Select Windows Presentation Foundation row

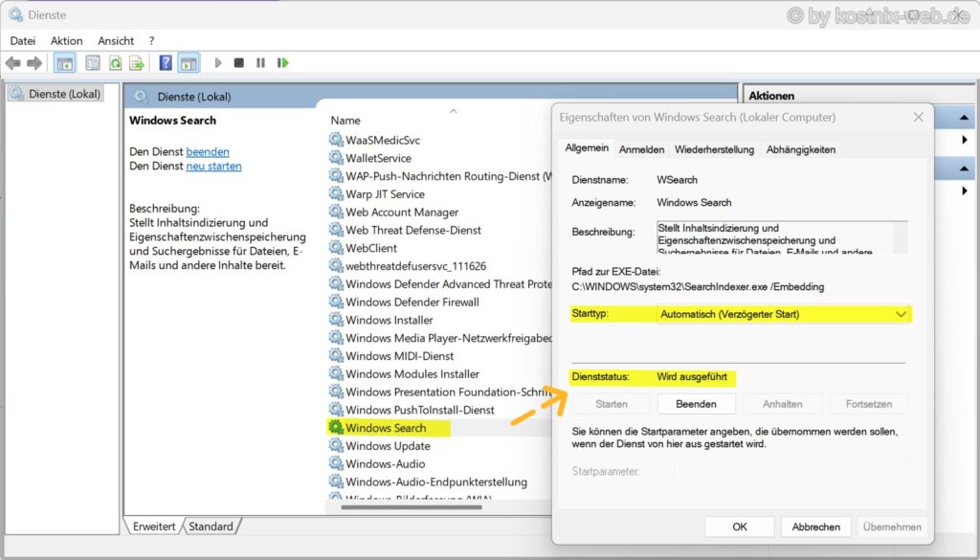coord(440,392)
